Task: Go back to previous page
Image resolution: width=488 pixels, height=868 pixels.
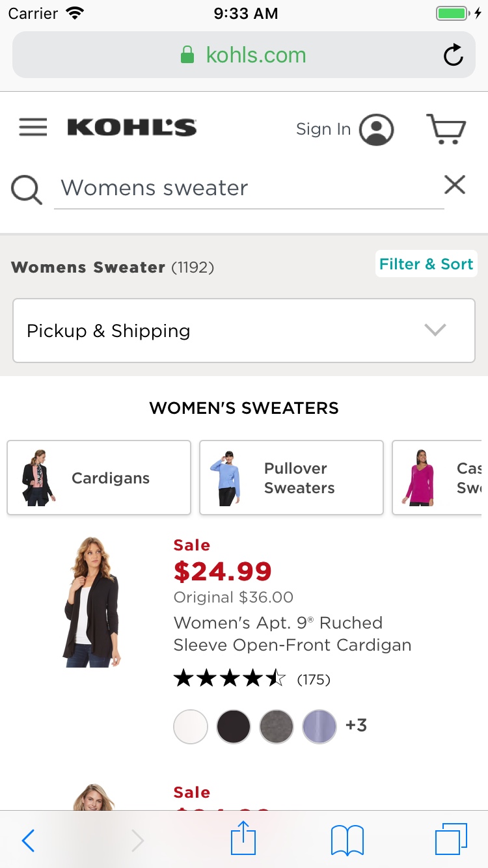Action: tap(28, 841)
